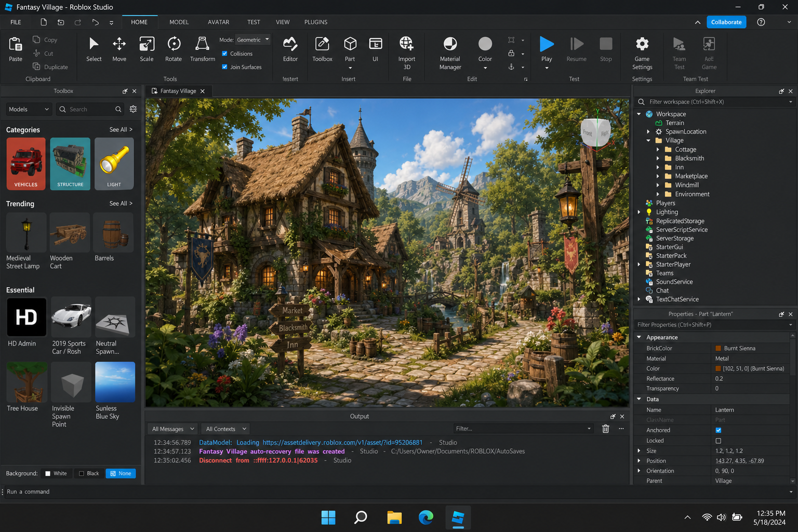Choose the Scale tool
Viewport: 798px width, 532px height.
click(147, 49)
